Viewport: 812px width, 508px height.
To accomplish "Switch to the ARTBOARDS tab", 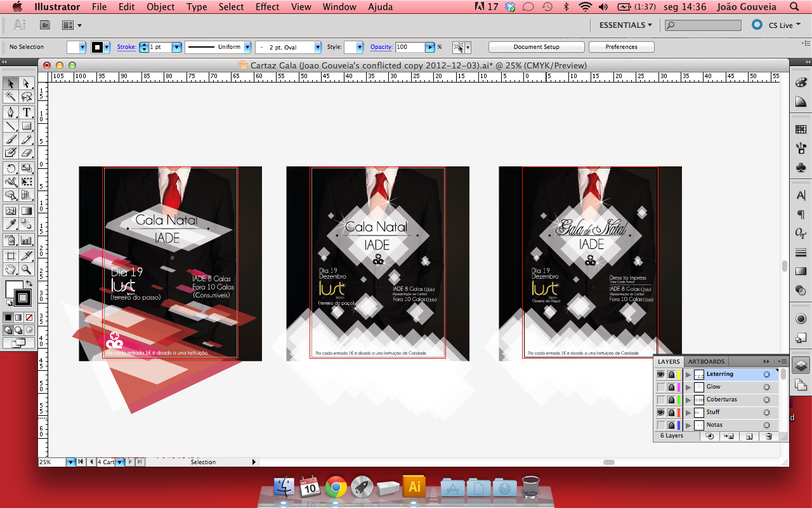I will tap(707, 362).
